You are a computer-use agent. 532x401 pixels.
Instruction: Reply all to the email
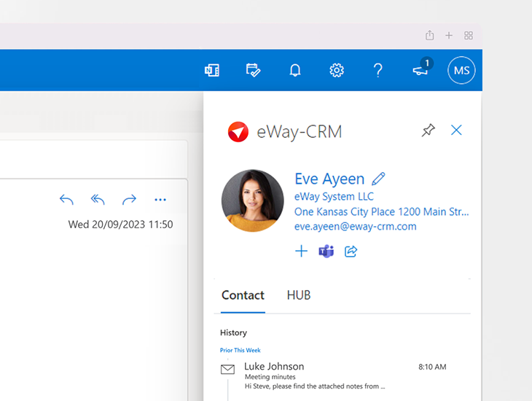click(98, 200)
